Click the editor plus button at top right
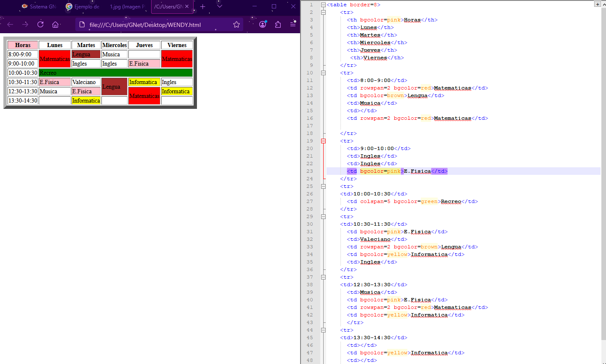Image resolution: width=606 pixels, height=364 pixels. (x=597, y=4)
